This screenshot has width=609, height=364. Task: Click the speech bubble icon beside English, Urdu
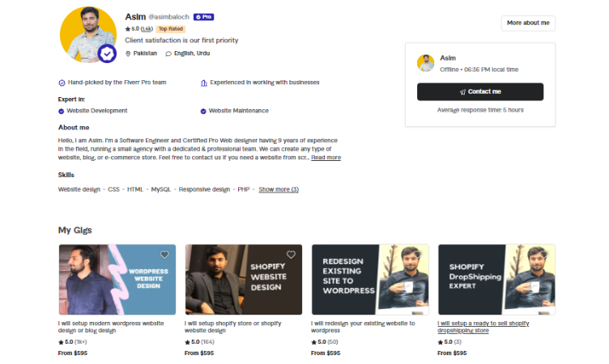tap(168, 53)
